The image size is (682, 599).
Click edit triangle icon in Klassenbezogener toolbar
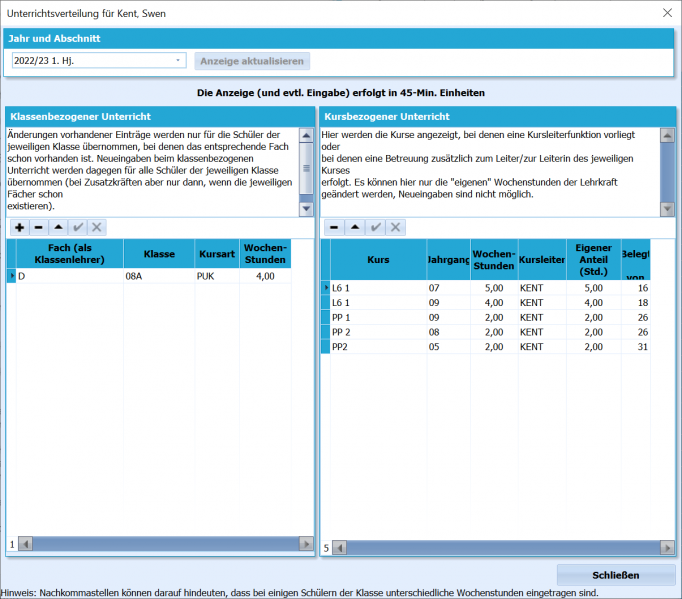(x=58, y=227)
